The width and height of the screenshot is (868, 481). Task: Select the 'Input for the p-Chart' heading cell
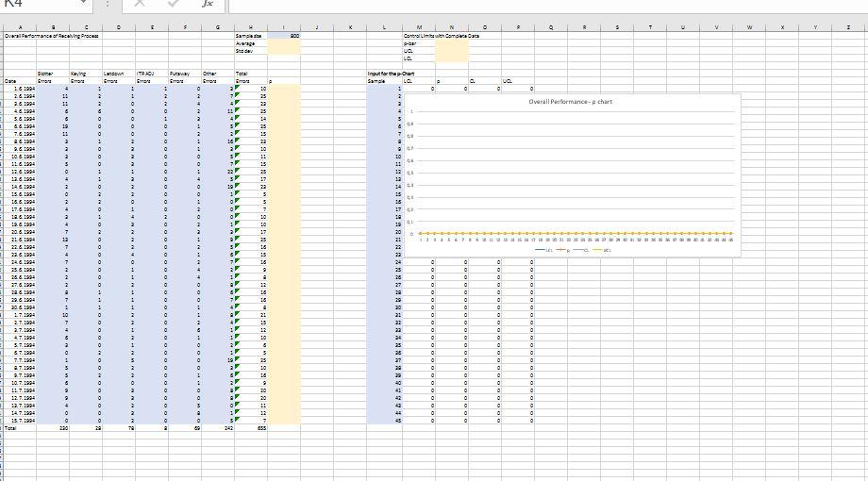pos(391,74)
